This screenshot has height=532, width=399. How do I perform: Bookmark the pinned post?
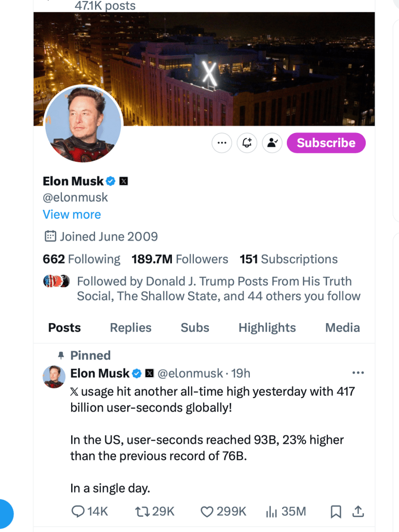pos(336,512)
